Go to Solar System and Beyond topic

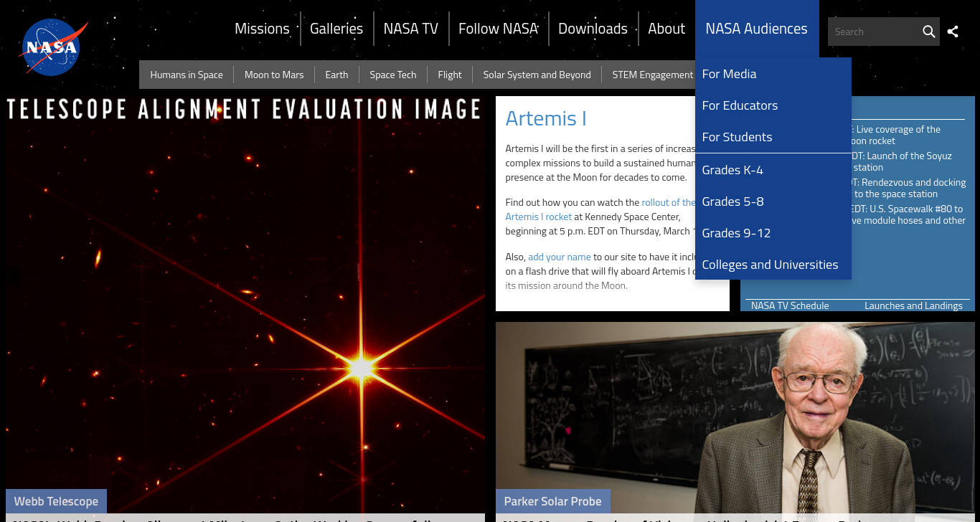click(537, 75)
